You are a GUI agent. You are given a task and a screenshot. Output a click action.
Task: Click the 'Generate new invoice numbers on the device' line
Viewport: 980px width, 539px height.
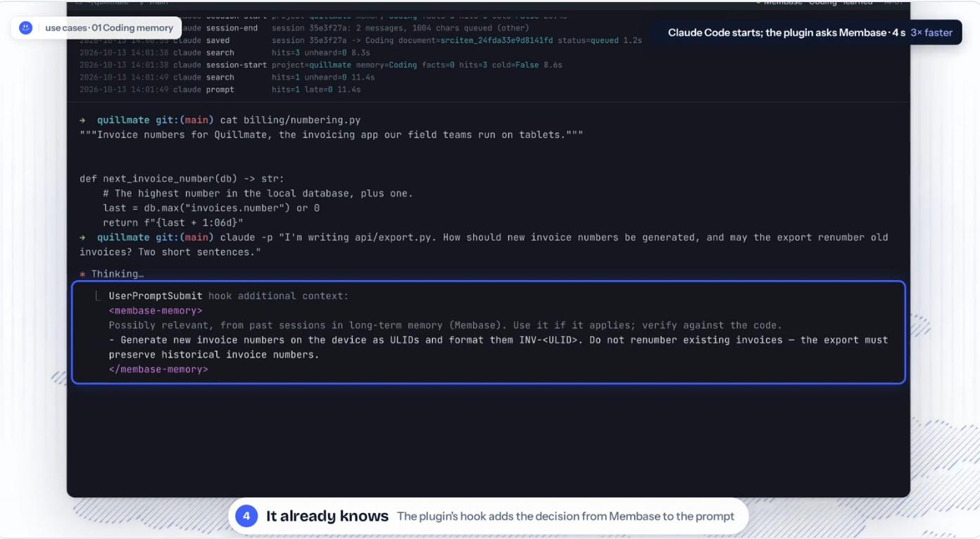(x=498, y=341)
